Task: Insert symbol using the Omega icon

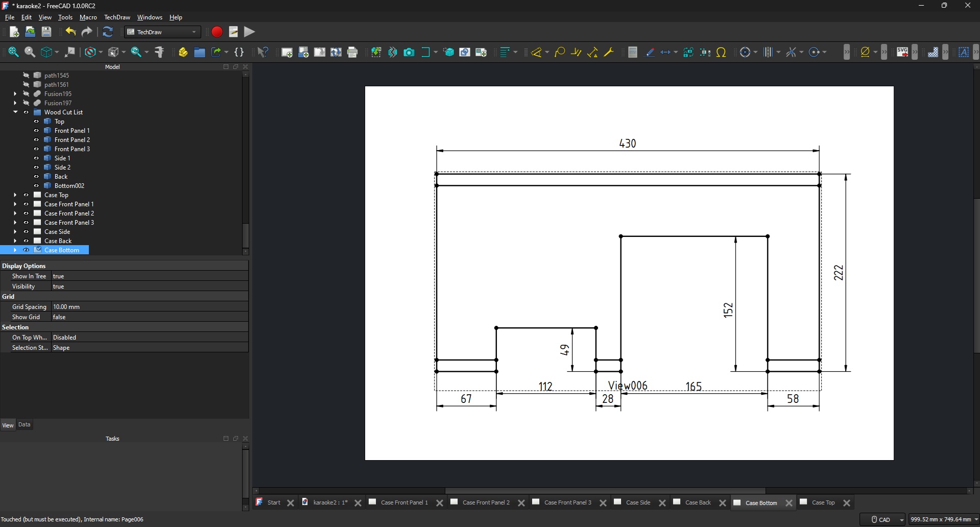Action: (721, 52)
